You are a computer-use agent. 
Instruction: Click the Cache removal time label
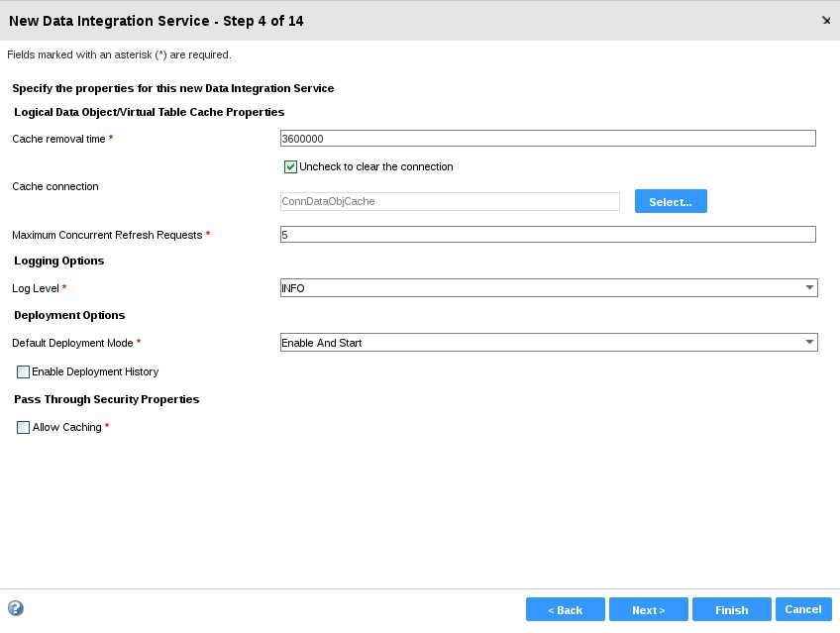(58, 139)
